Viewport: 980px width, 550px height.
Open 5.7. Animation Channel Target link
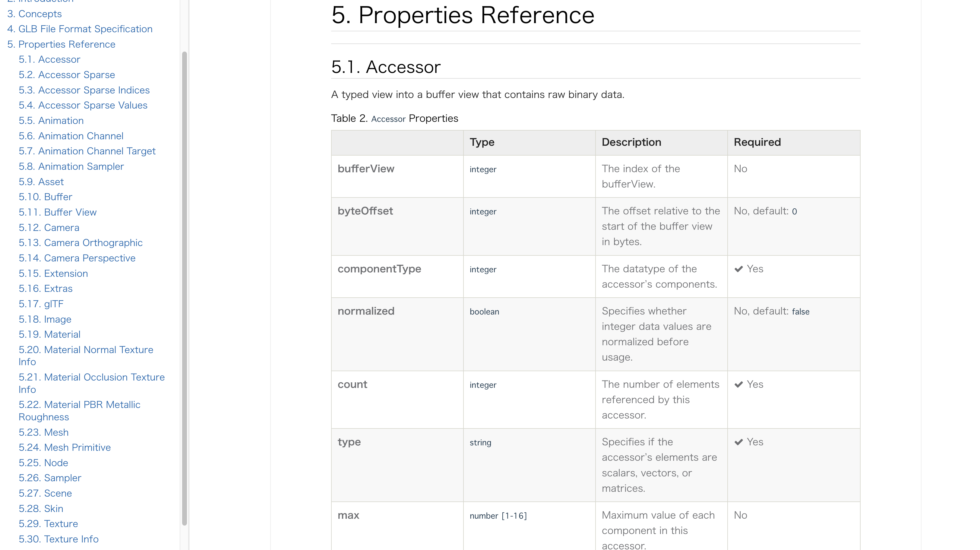pos(87,151)
